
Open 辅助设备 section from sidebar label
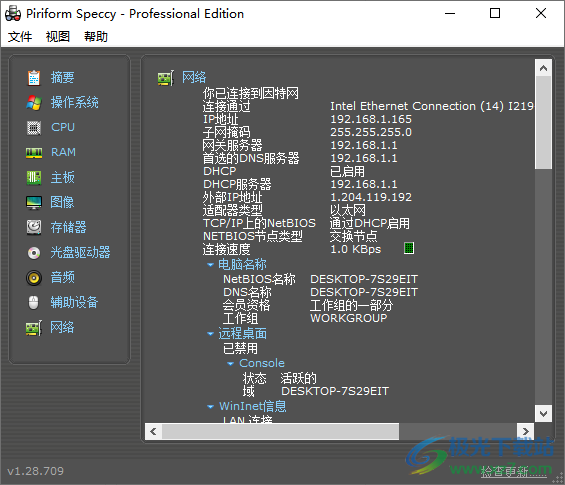(74, 302)
